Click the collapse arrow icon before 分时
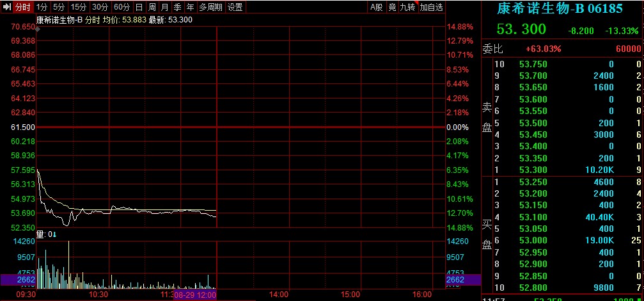 tap(6, 7)
